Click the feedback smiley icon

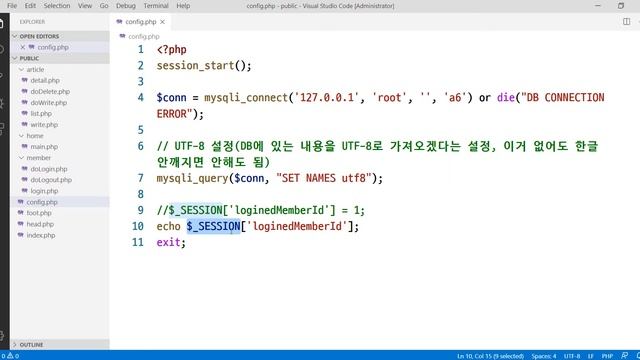(624, 356)
